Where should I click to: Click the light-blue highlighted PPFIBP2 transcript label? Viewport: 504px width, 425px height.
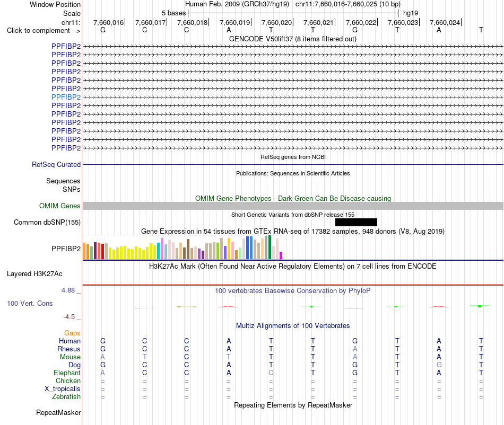coord(66,97)
